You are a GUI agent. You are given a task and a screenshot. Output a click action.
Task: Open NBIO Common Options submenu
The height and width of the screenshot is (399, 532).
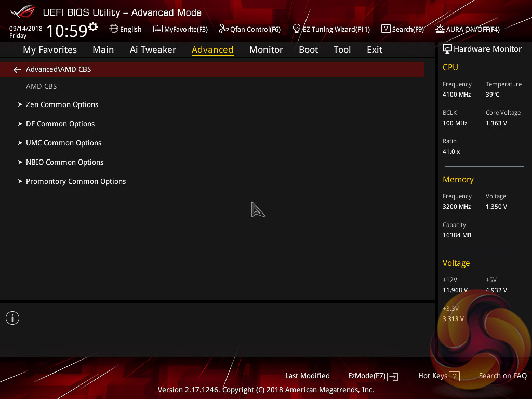pyautogui.click(x=65, y=162)
